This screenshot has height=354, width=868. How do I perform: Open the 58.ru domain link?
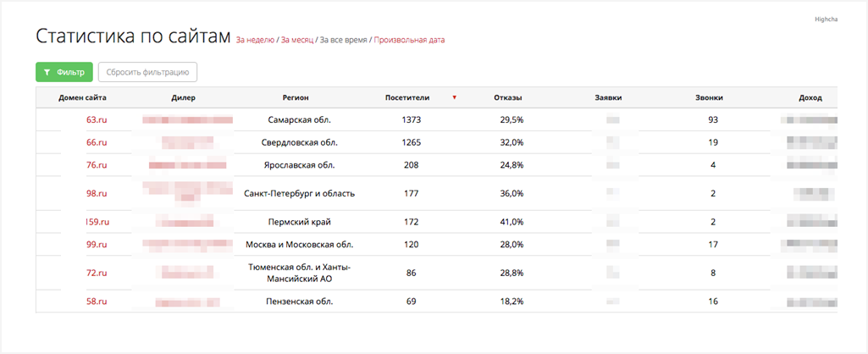point(97,301)
